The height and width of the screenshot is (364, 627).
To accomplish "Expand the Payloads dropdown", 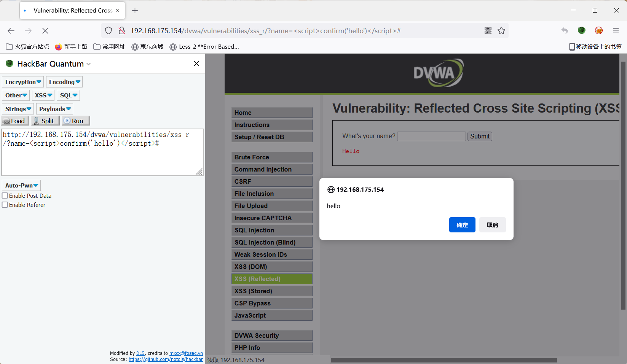I will pyautogui.click(x=54, y=109).
